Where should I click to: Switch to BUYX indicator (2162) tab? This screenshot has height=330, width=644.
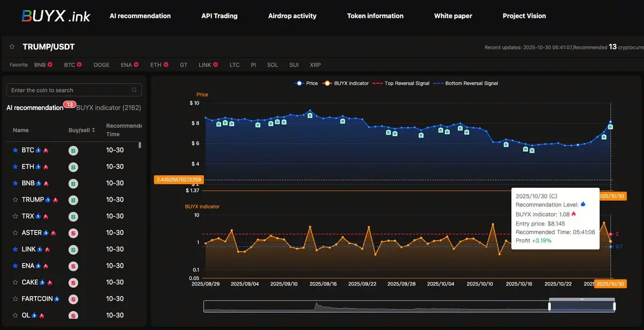(108, 108)
